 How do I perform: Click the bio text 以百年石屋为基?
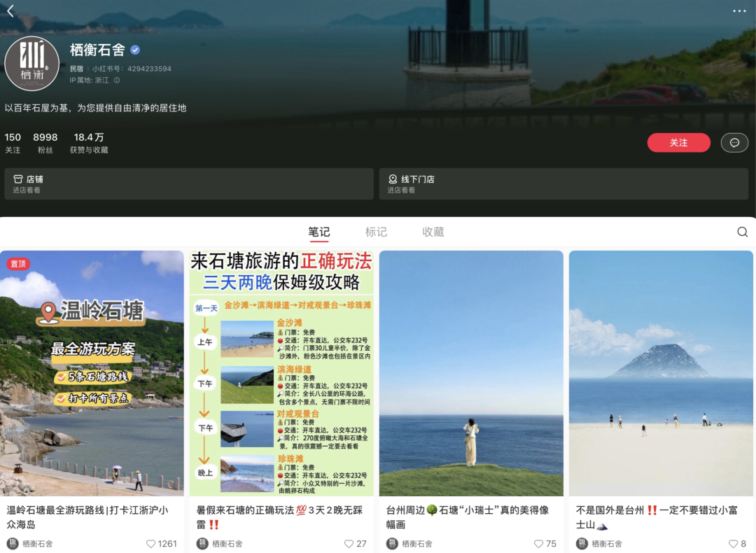pyautogui.click(x=95, y=108)
